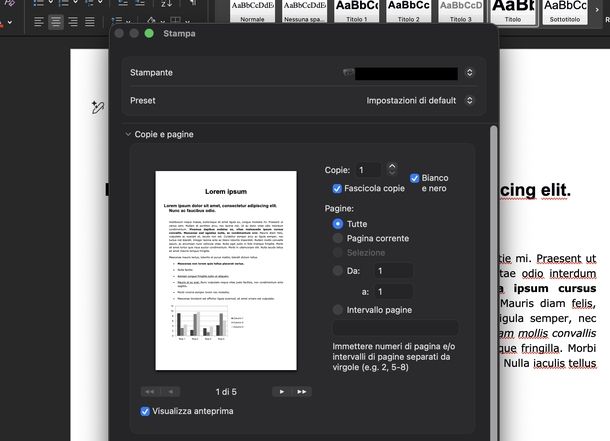Viewport: 610px width, 441px height.
Task: Expand styles gallery with right arrow
Action: [x=597, y=10]
